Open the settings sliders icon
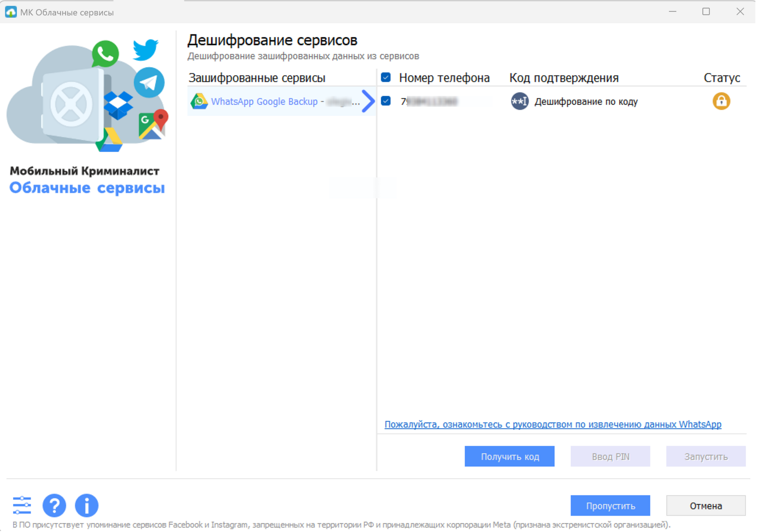This screenshot has width=762, height=532. click(22, 505)
